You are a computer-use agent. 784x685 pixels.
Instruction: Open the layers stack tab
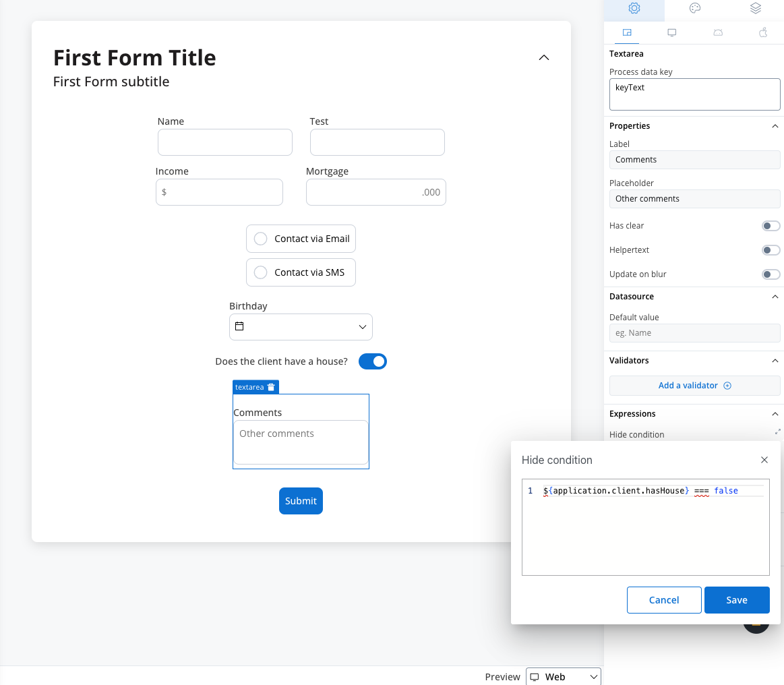[756, 9]
